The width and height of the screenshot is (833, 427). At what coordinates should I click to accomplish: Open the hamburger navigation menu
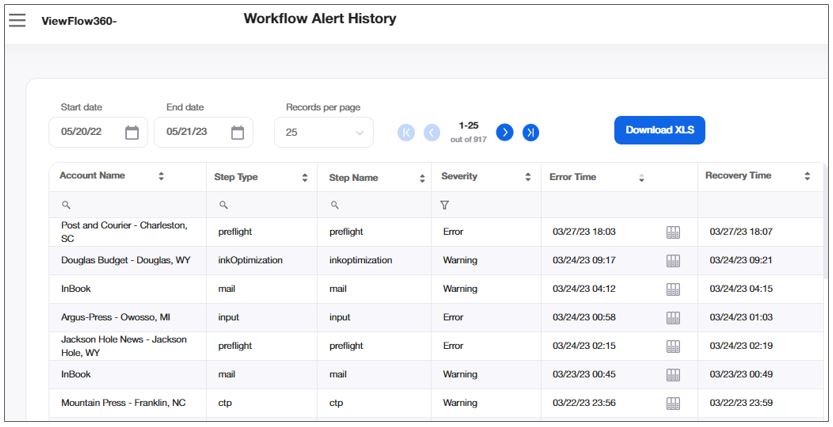point(17,20)
